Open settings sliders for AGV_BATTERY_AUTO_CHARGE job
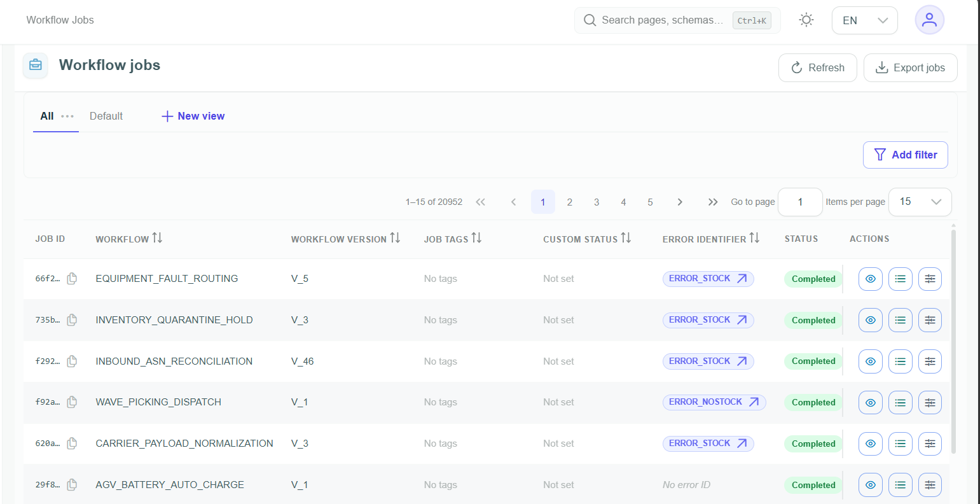Image resolution: width=980 pixels, height=504 pixels. coord(930,485)
